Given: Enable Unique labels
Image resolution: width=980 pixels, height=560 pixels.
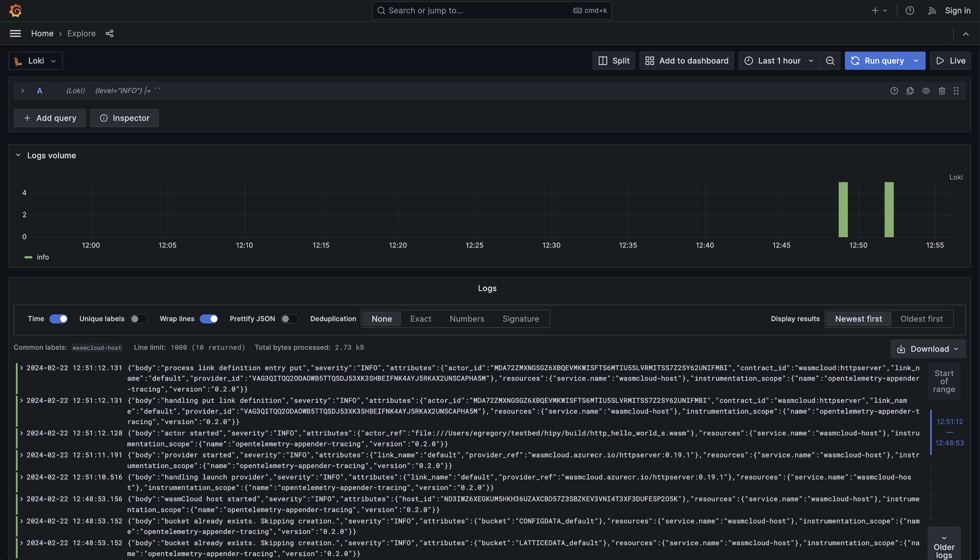Looking at the screenshot, I should (x=139, y=319).
